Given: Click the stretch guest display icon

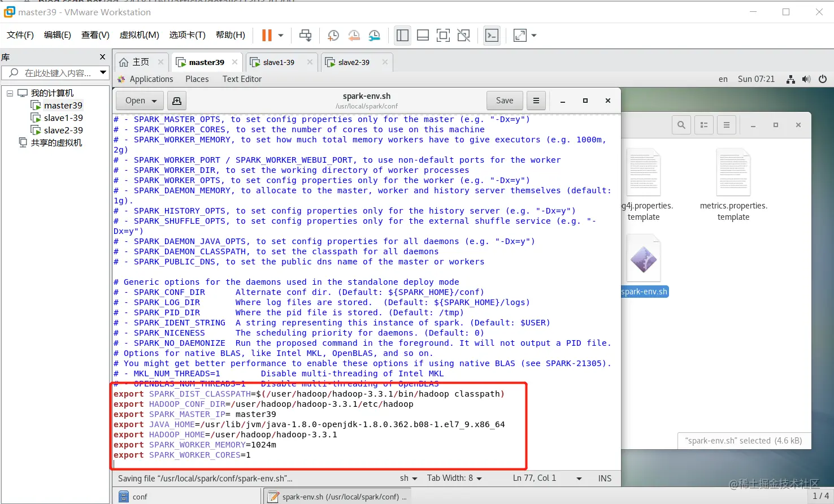Looking at the screenshot, I should point(520,36).
